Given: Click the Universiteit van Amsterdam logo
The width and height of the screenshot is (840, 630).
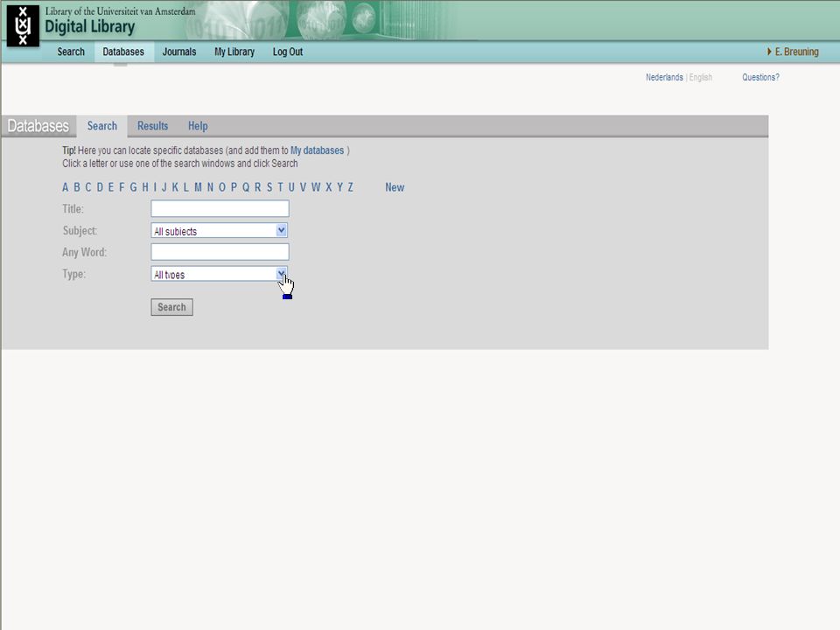Looking at the screenshot, I should tap(23, 25).
